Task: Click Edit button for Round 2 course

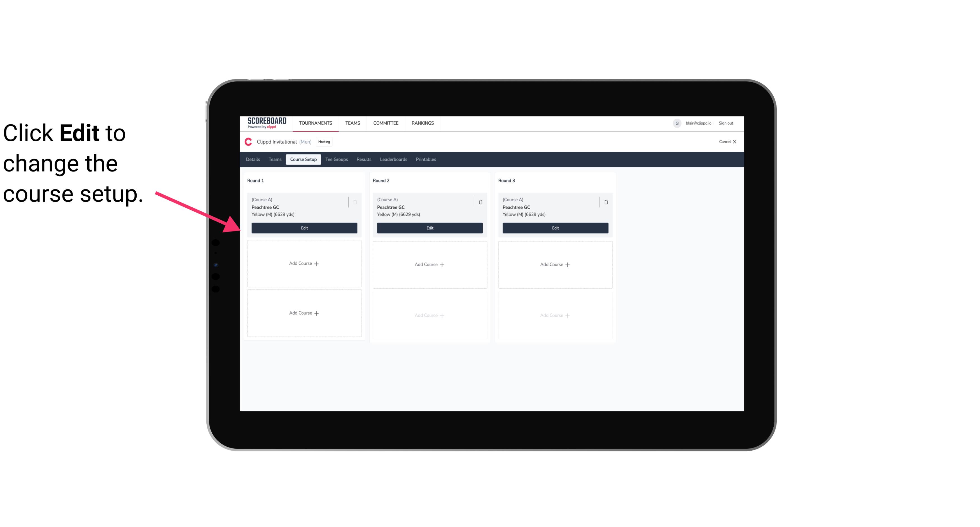Action: coord(429,227)
